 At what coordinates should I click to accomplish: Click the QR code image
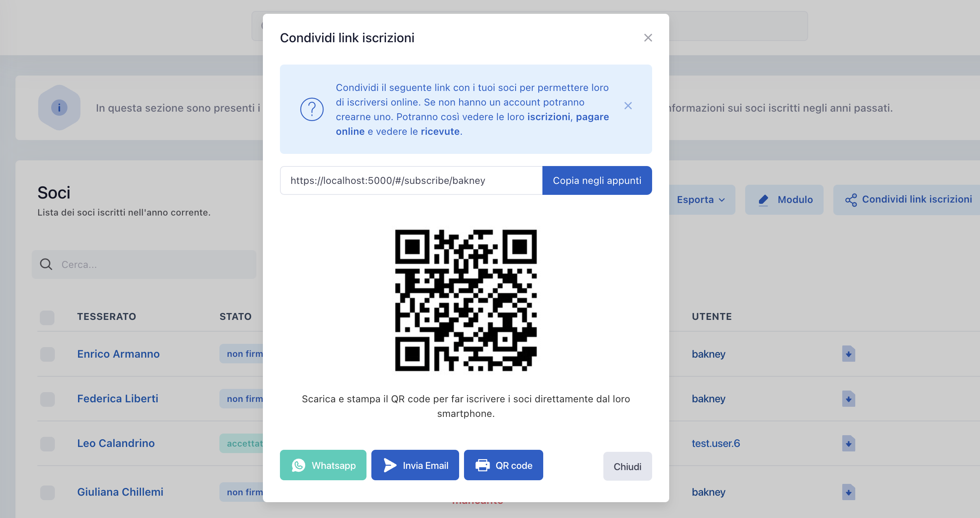click(x=466, y=300)
